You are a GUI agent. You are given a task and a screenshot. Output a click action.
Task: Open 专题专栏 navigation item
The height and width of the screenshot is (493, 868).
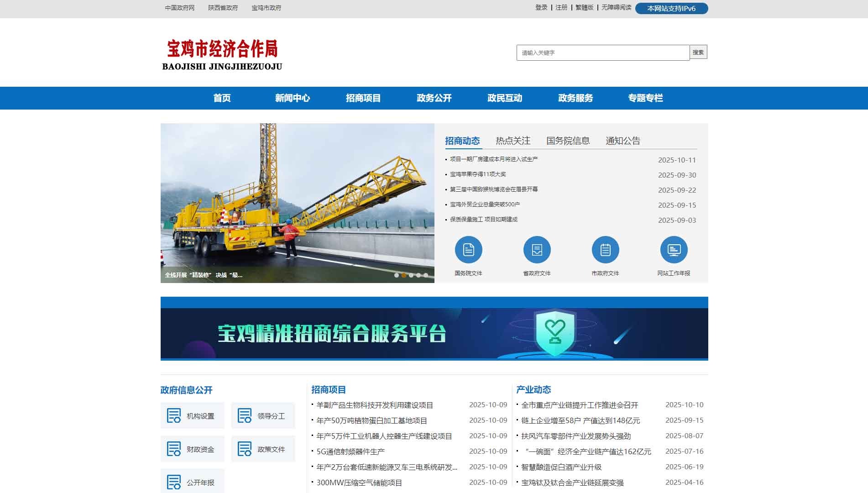[x=645, y=98]
